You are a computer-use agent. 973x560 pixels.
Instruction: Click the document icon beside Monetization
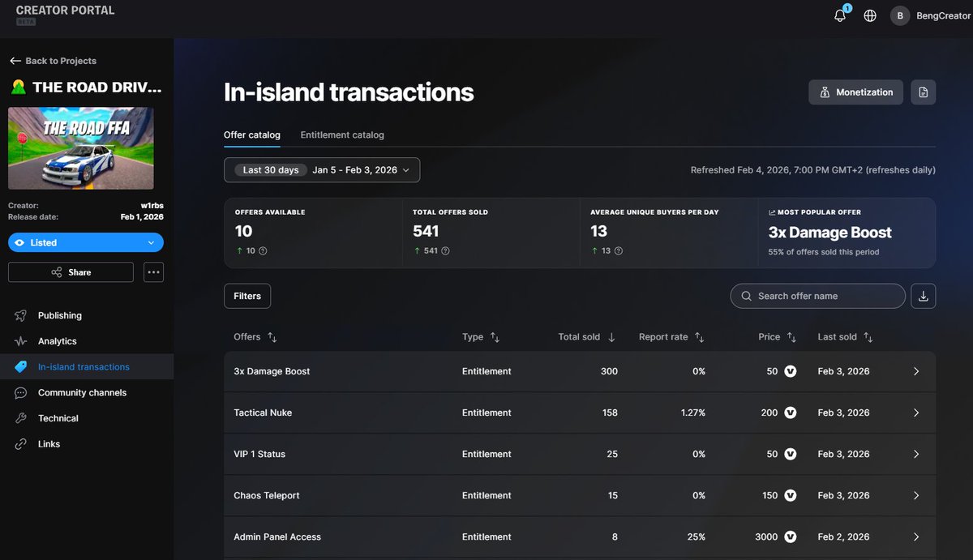coord(923,92)
